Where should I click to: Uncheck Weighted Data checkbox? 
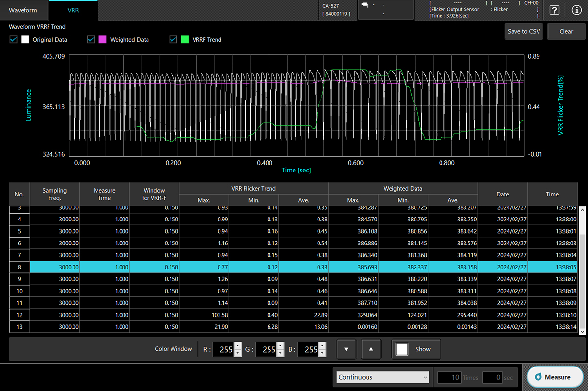[91, 39]
